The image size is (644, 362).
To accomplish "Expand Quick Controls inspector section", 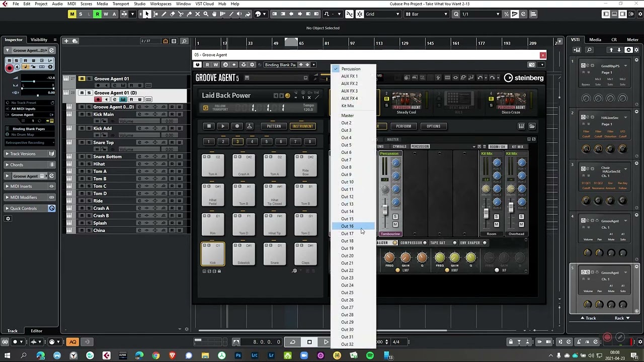I will pos(30,209).
